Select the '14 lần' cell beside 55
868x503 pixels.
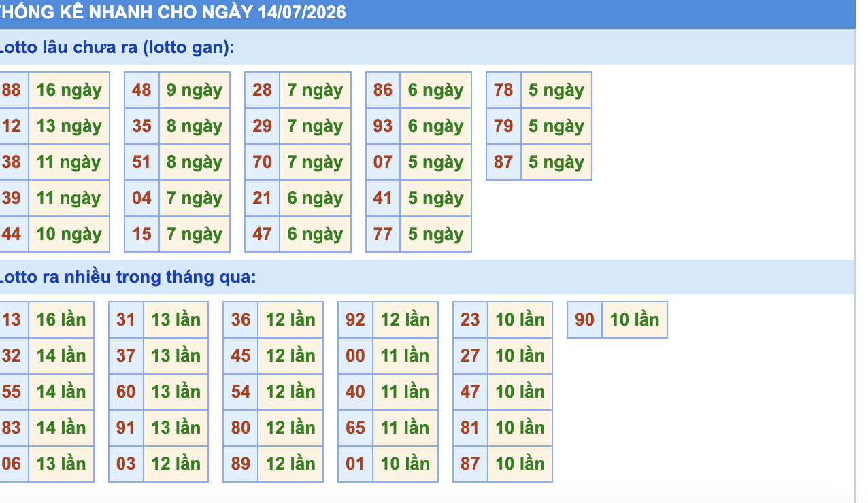coord(61,392)
